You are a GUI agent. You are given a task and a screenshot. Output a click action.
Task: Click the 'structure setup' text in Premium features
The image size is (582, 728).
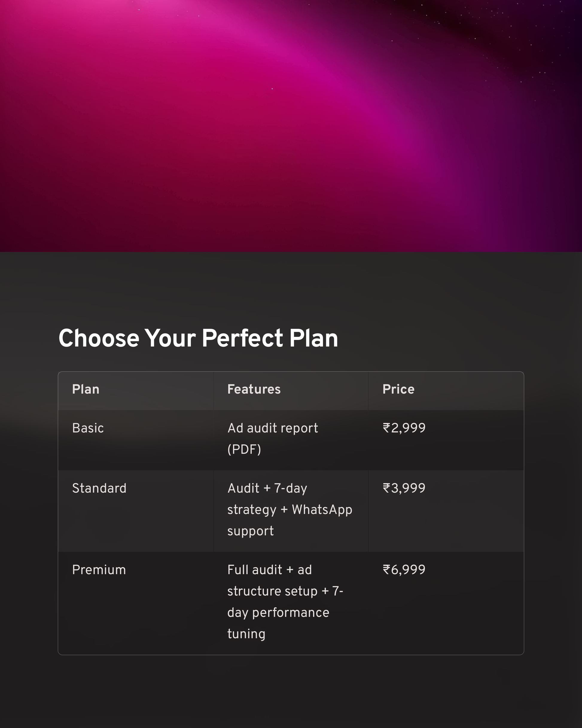[272, 591]
